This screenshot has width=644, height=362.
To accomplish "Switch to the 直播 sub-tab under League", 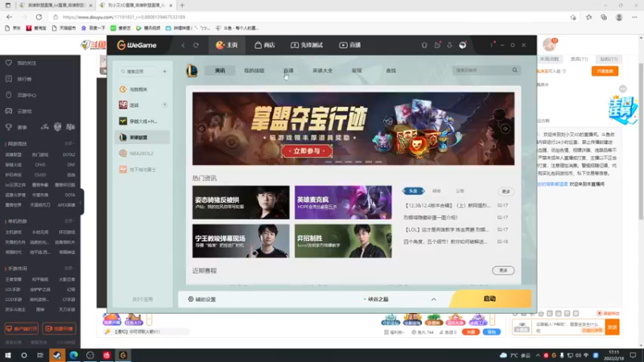I will pyautogui.click(x=289, y=71).
